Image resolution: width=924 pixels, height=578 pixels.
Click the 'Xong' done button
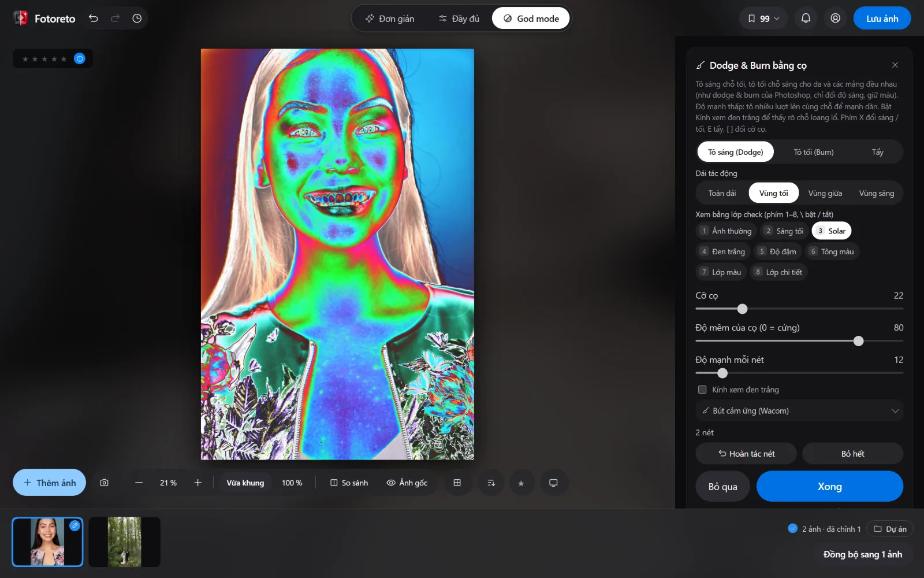pos(829,487)
